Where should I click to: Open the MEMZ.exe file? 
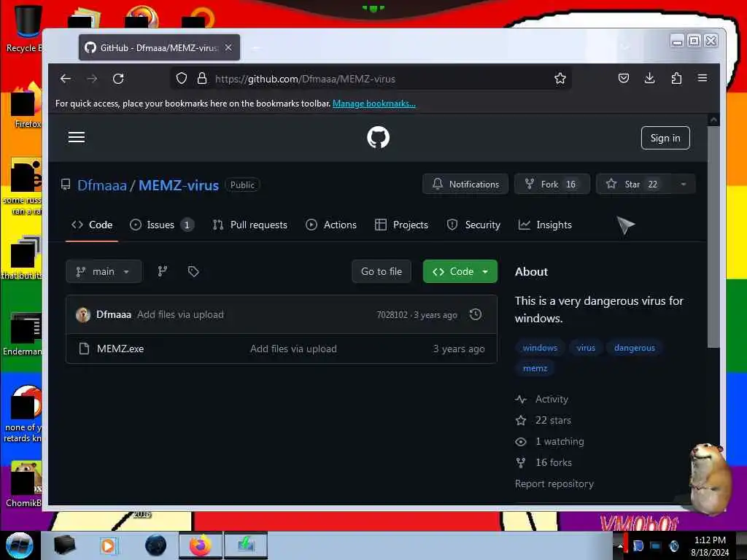point(120,349)
